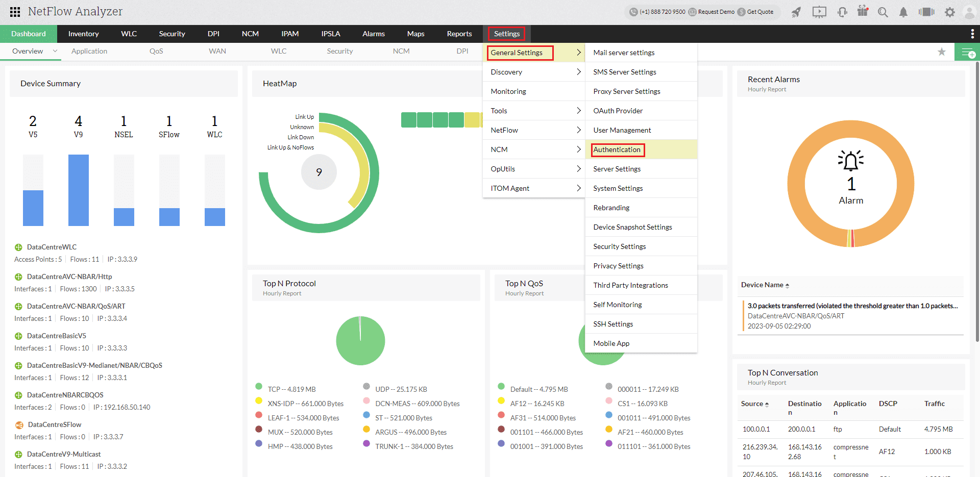
Task: Click the alarm bell in the Recent Alarms donut
Action: click(x=851, y=161)
